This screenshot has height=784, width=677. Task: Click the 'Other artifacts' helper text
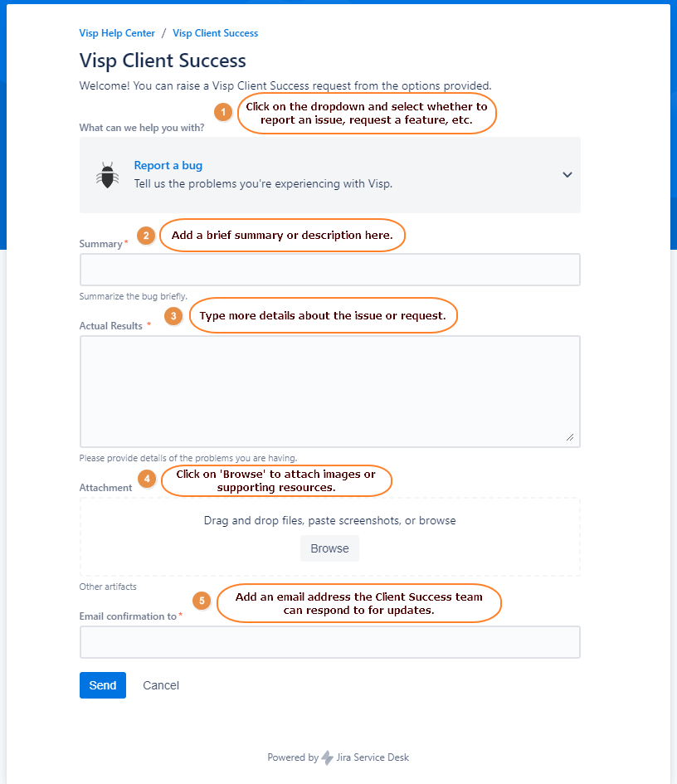[108, 587]
